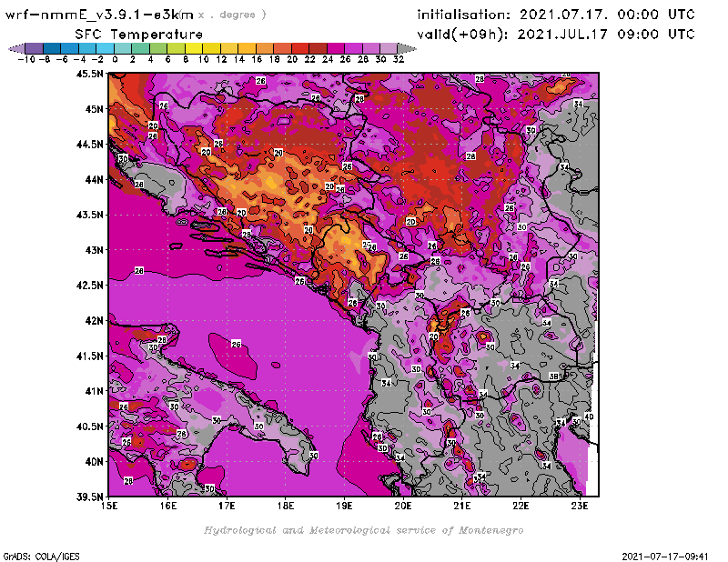Image resolution: width=728 pixels, height=562 pixels.
Task: Click the purple legend swatch between -10 and -8
Action: point(34,48)
